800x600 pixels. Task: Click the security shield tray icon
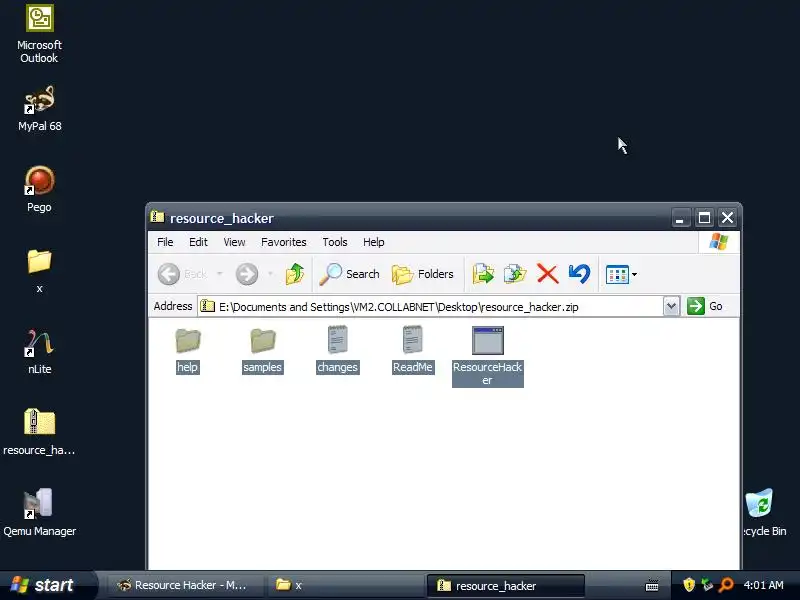689,585
